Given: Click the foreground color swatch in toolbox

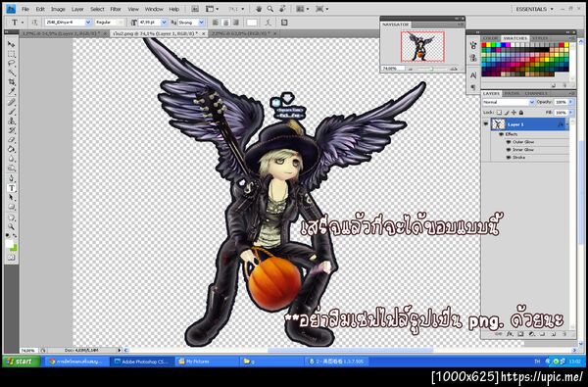Looking at the screenshot, I should (10, 244).
